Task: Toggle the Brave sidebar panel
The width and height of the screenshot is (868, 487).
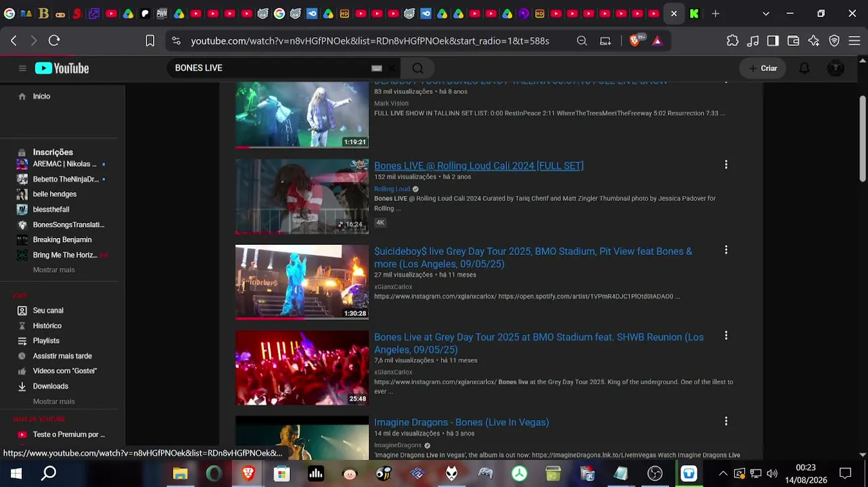Action: [773, 41]
